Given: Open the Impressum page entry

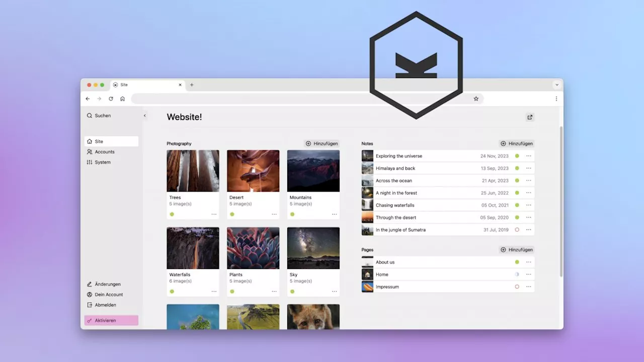Looking at the screenshot, I should click(x=448, y=287).
